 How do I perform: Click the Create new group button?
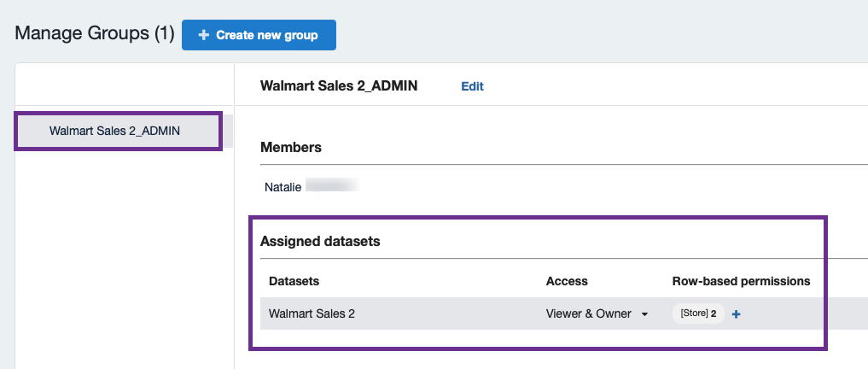259,35
